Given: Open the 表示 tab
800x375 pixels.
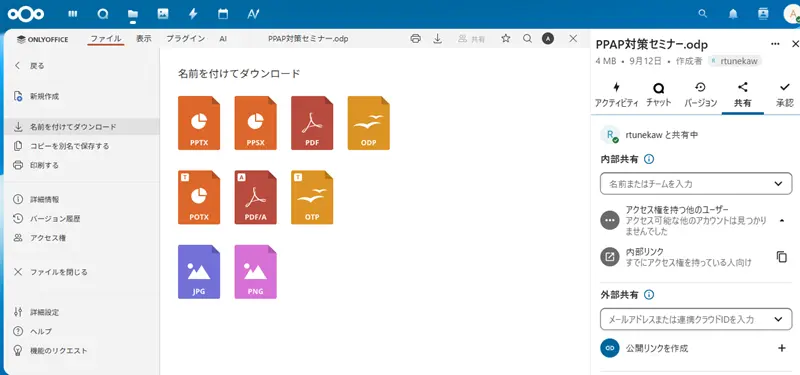Looking at the screenshot, I should tap(143, 39).
